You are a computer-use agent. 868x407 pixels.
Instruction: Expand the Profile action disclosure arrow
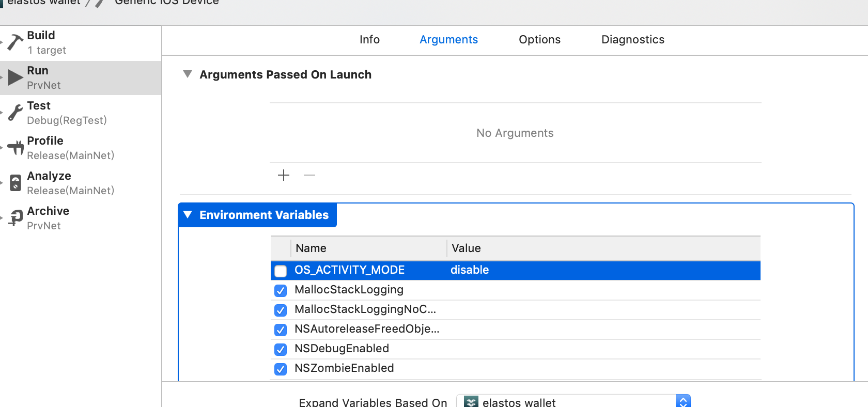pos(2,148)
